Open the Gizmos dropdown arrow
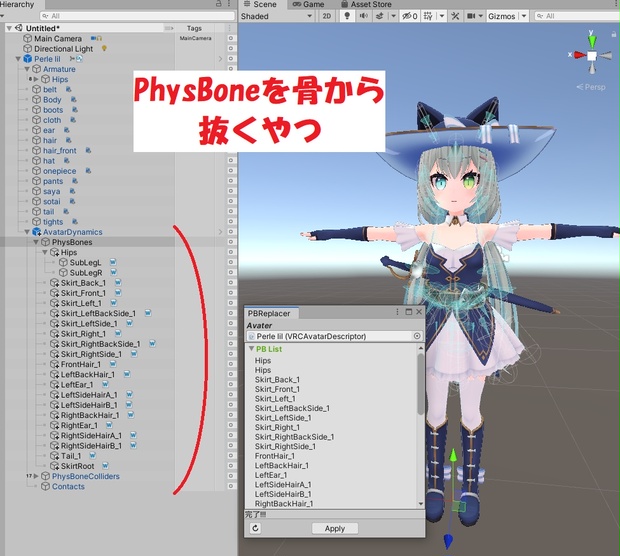The image size is (620, 556). click(x=524, y=16)
